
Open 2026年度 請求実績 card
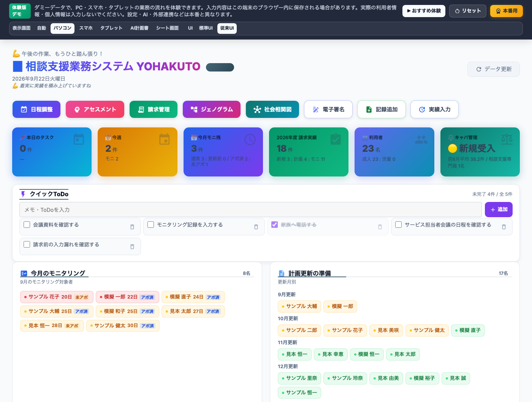309,152
